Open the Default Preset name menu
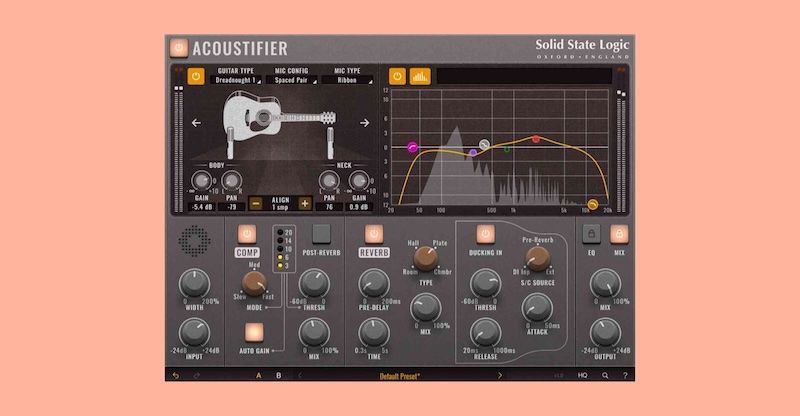Screen dimensions: 800x416 pyautogui.click(x=399, y=376)
